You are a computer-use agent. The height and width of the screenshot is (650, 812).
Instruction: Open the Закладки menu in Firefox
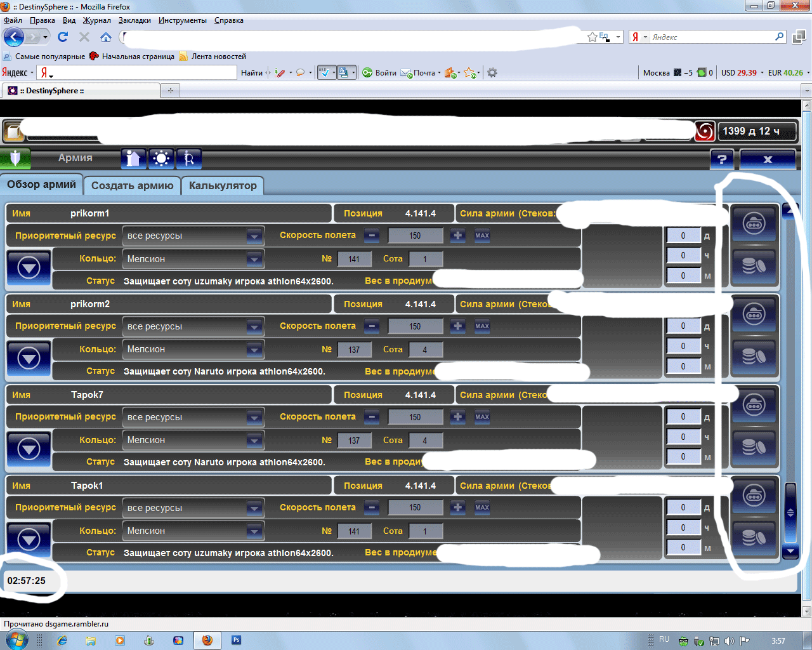coord(134,20)
